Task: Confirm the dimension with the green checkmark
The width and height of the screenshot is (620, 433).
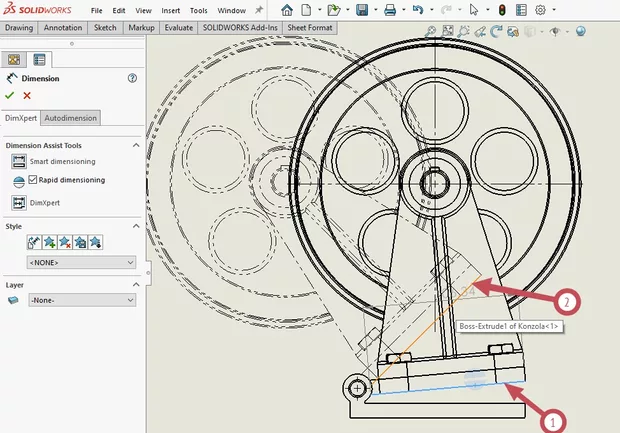Action: [x=10, y=95]
